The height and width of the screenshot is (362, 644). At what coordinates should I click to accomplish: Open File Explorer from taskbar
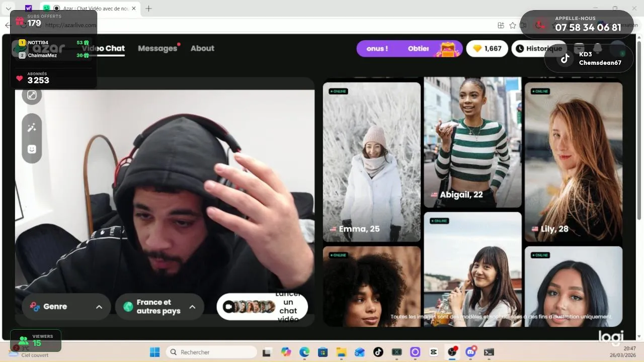pyautogui.click(x=341, y=352)
